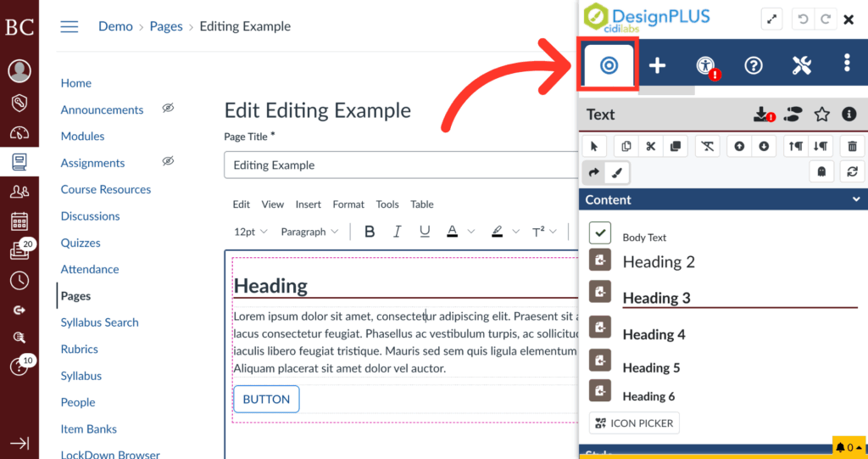868x459 pixels.
Task: Click the footprints walkthrough icon
Action: click(793, 115)
